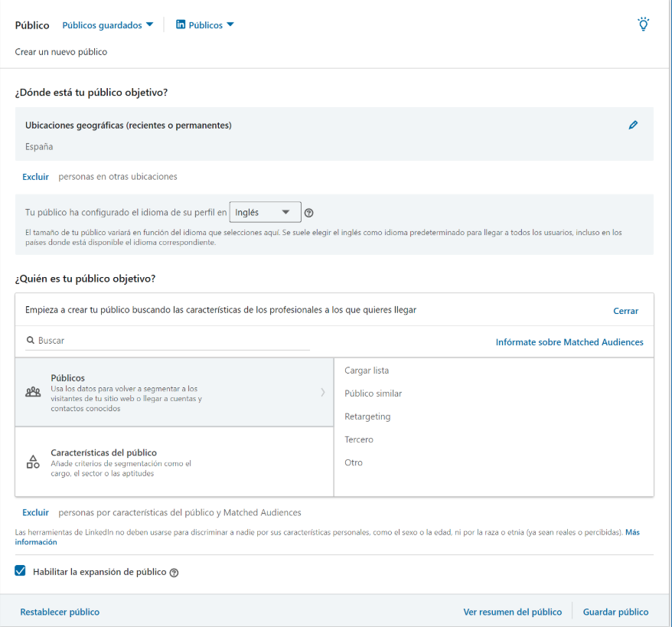Click the magnifying glass search icon
The width and height of the screenshot is (672, 627).
(x=30, y=341)
